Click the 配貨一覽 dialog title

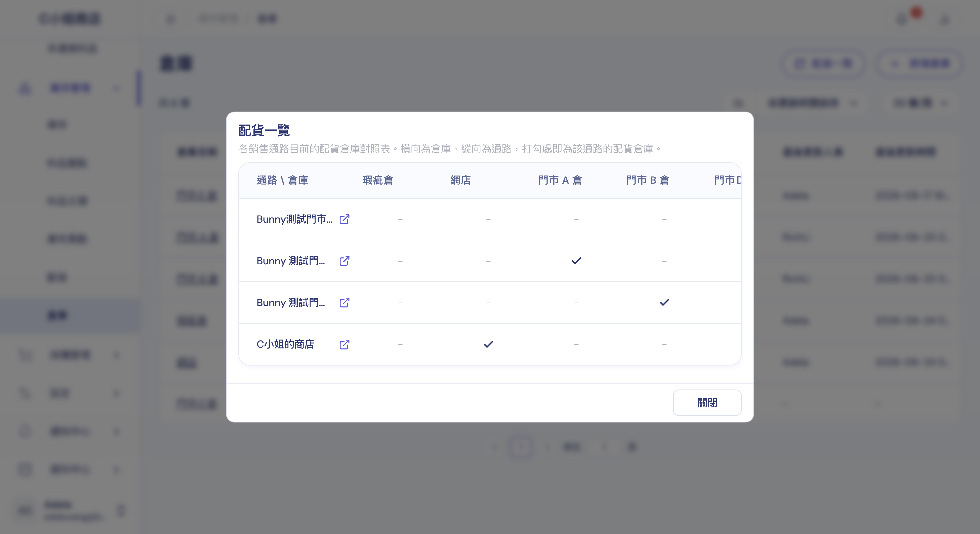click(x=264, y=130)
